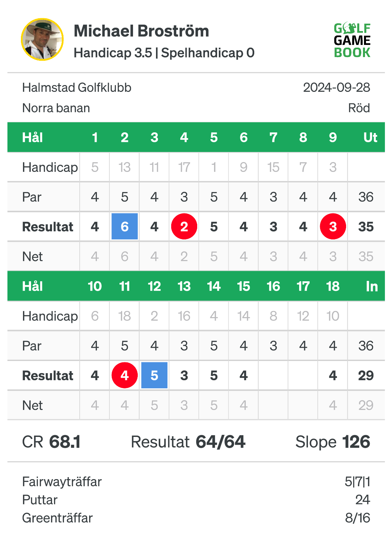Select the blue bogey square on hole 12

click(x=154, y=375)
